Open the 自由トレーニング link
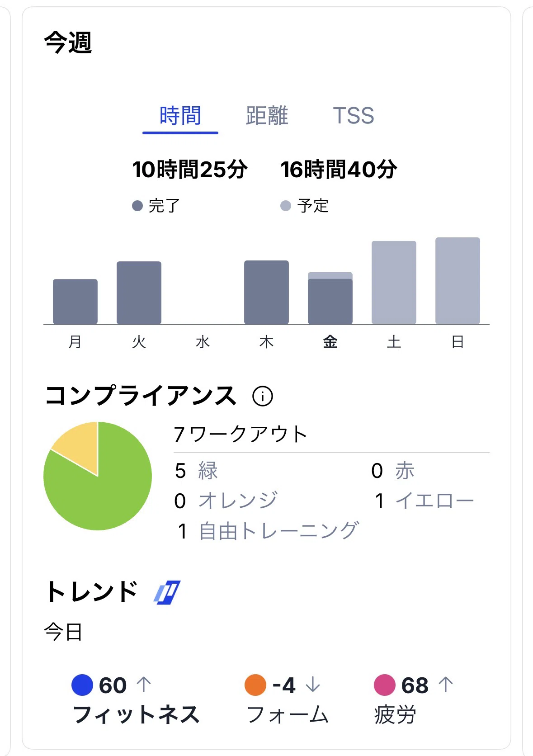The image size is (533, 756). pyautogui.click(x=279, y=531)
